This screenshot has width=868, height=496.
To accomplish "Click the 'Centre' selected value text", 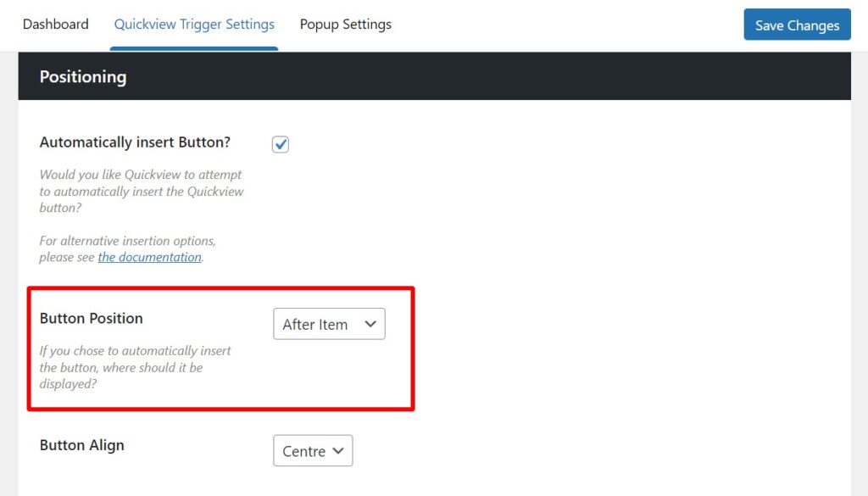I will [x=303, y=451].
